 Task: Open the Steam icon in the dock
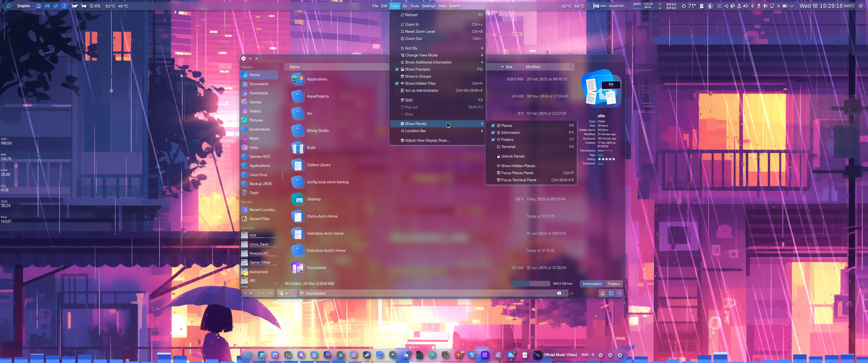click(x=366, y=355)
